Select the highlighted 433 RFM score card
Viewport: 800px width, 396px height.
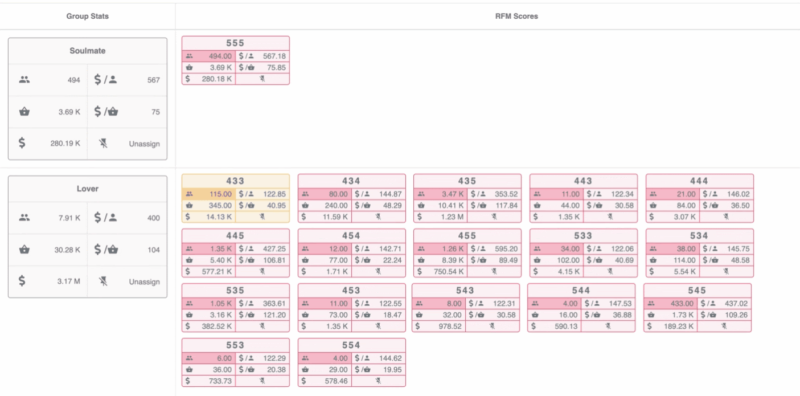(x=236, y=198)
